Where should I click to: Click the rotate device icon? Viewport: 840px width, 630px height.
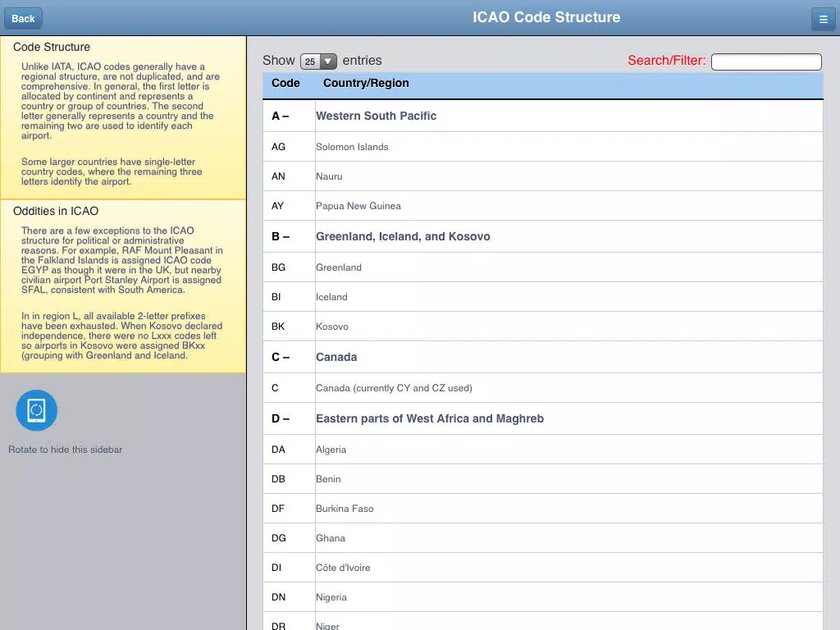[x=36, y=410]
